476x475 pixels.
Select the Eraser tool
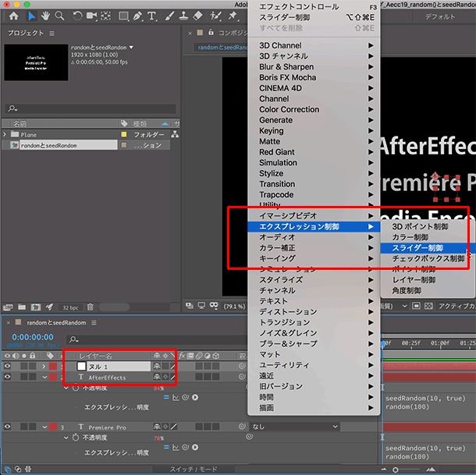[x=197, y=16]
